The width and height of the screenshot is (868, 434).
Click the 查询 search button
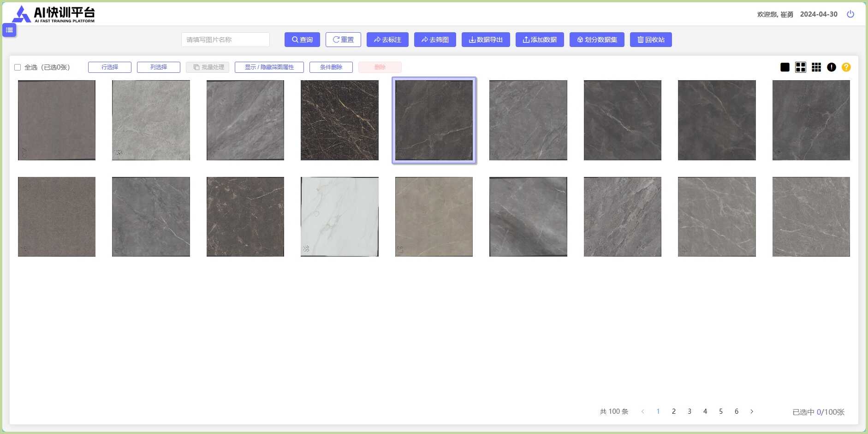pos(302,40)
